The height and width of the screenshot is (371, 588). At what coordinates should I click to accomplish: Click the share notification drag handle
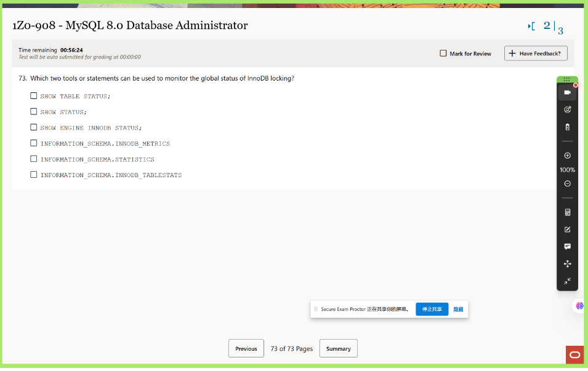pyautogui.click(x=316, y=309)
